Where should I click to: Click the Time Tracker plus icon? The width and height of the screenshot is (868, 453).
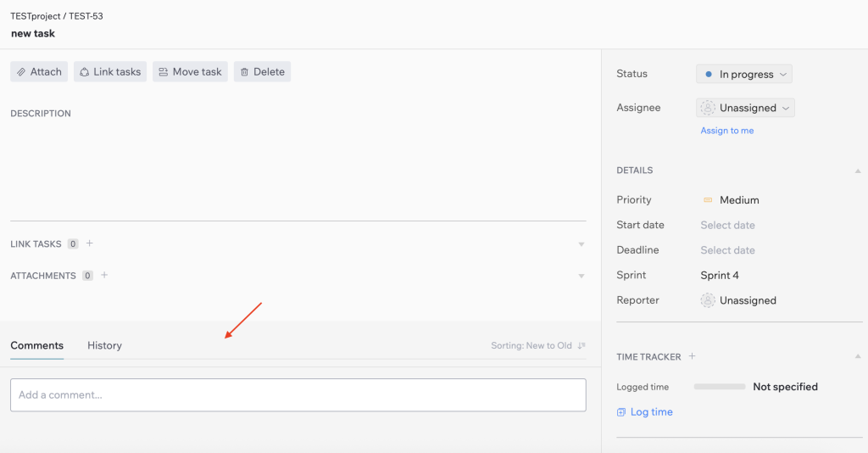click(x=692, y=356)
